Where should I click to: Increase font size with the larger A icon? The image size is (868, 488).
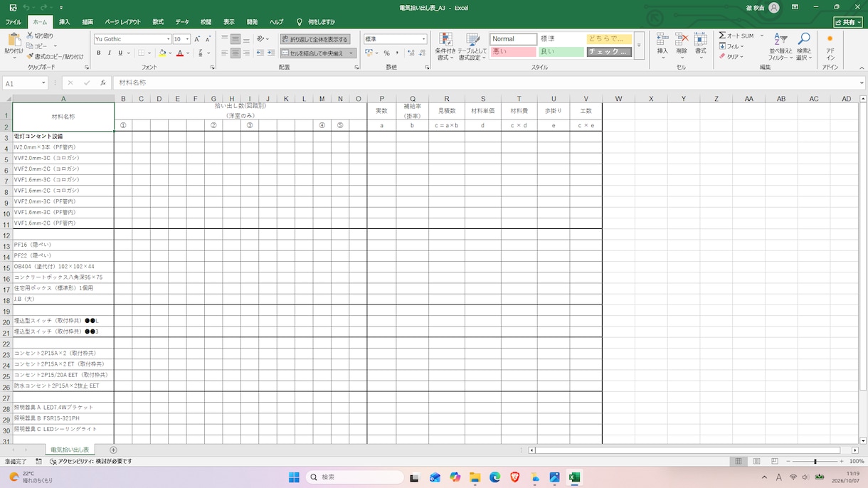pos(198,39)
